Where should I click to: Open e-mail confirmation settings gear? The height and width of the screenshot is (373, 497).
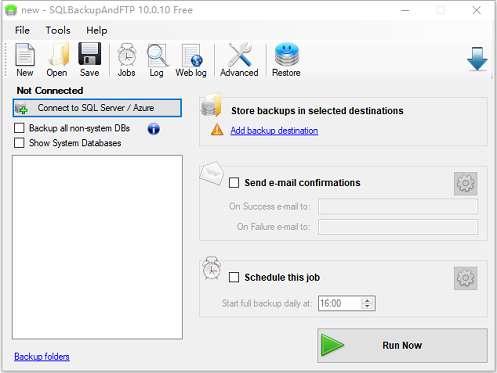tap(466, 184)
